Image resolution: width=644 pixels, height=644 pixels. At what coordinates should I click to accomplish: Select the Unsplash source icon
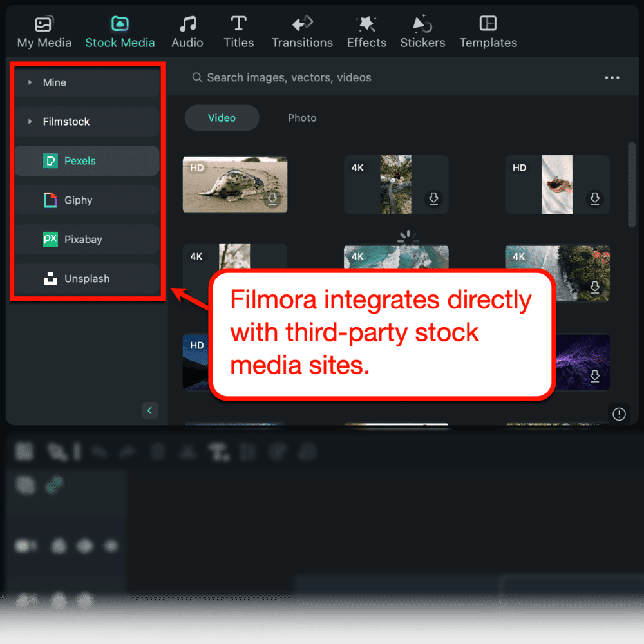[50, 278]
